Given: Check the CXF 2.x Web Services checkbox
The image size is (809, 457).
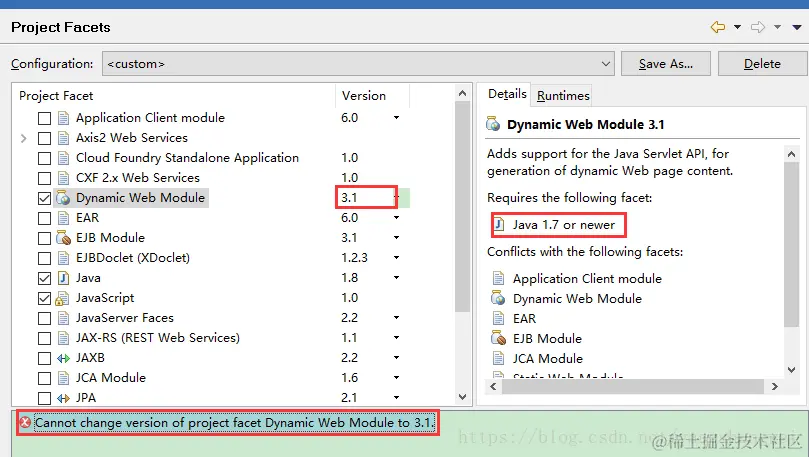Looking at the screenshot, I should 44,178.
